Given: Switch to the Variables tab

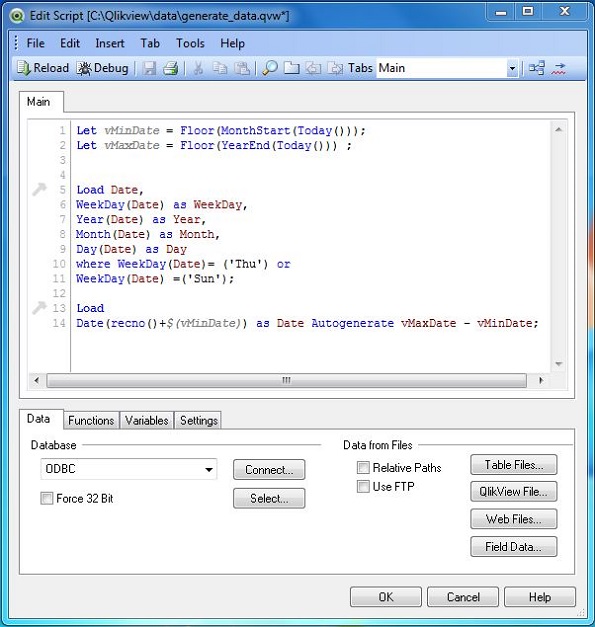Looking at the screenshot, I should click(146, 420).
